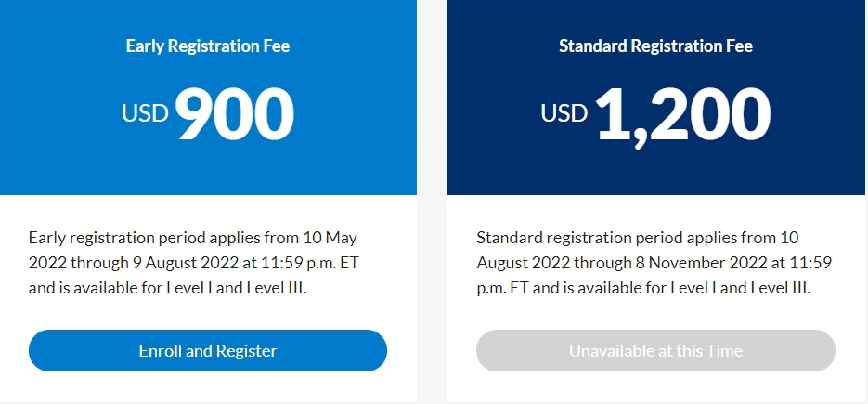Click the large 900 price figure
The width and height of the screenshot is (868, 404).
pyautogui.click(x=235, y=115)
